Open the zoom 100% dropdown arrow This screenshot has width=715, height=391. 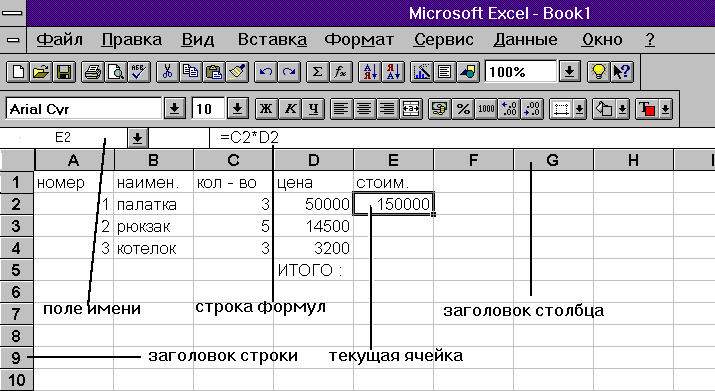570,72
